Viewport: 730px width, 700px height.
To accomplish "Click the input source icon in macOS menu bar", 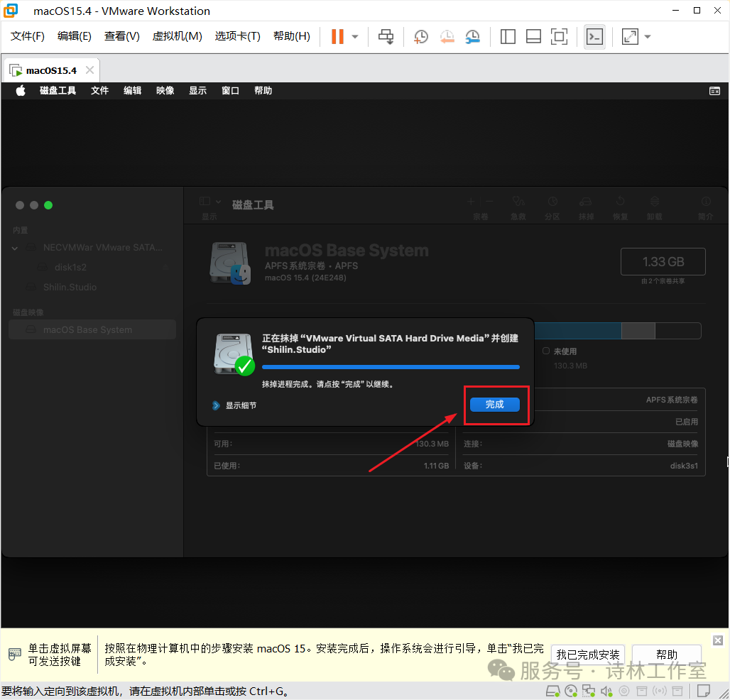I will 714,91.
